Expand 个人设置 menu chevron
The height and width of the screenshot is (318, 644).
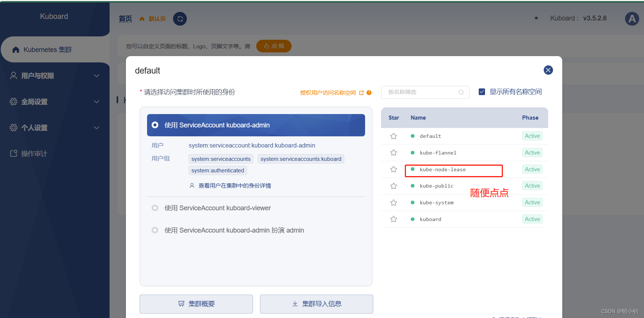coord(97,128)
